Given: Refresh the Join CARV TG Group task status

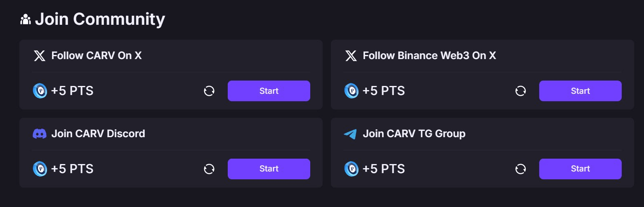Looking at the screenshot, I should point(521,169).
